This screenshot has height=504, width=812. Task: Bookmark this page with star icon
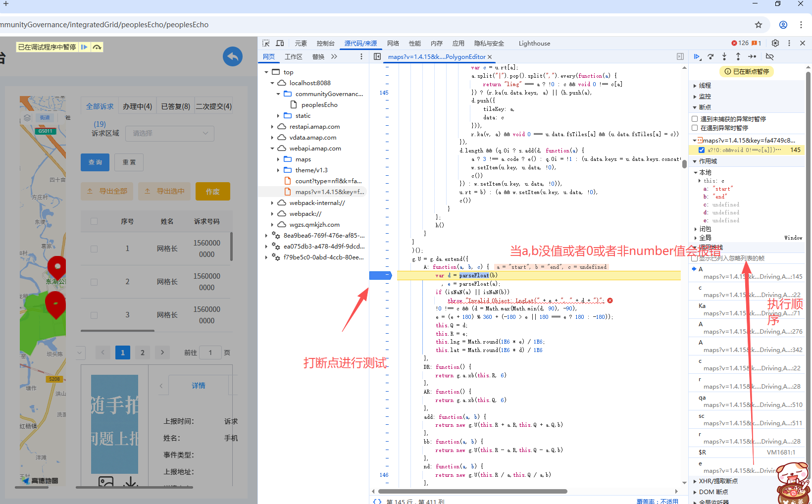(x=759, y=25)
